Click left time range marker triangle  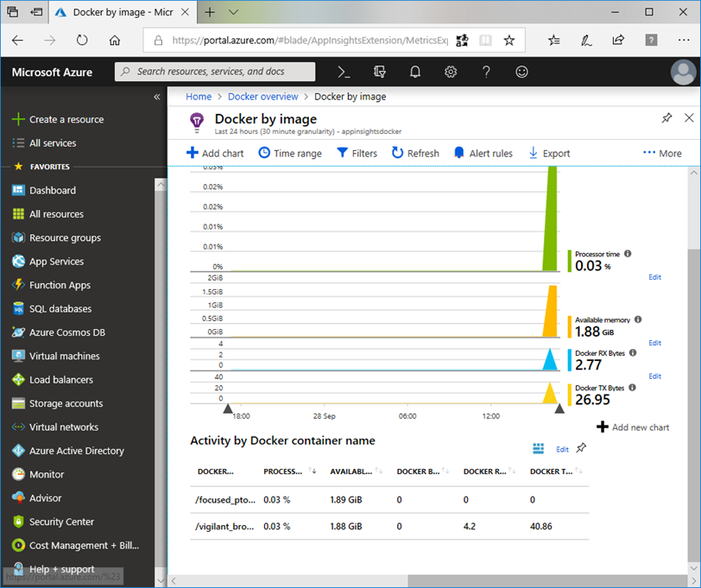[x=228, y=408]
